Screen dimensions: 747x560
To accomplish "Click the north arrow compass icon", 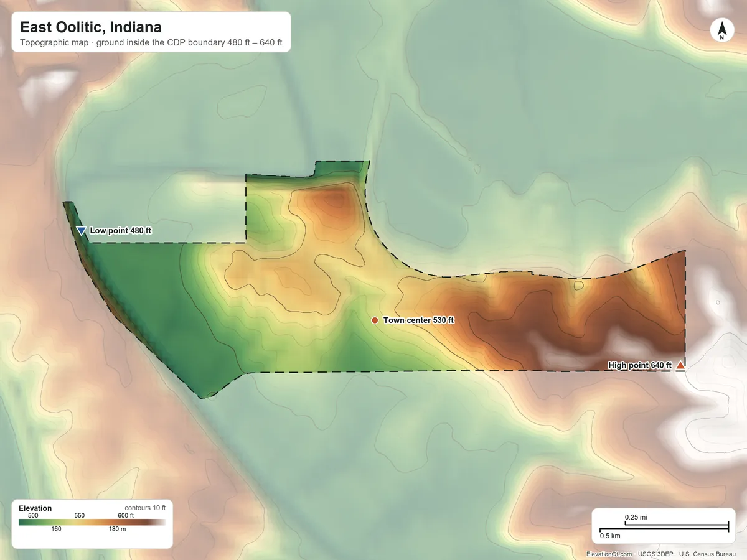I will coord(722,31).
